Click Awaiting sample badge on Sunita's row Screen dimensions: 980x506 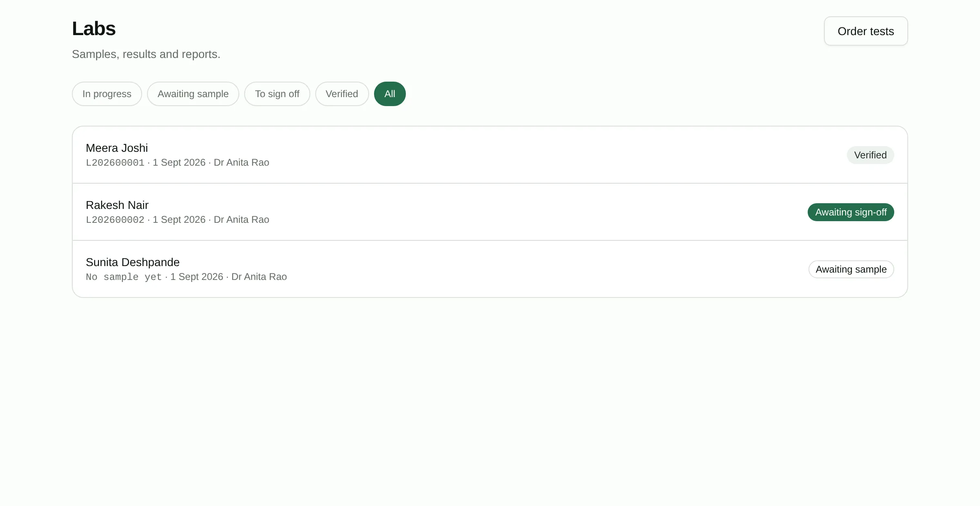[851, 269]
